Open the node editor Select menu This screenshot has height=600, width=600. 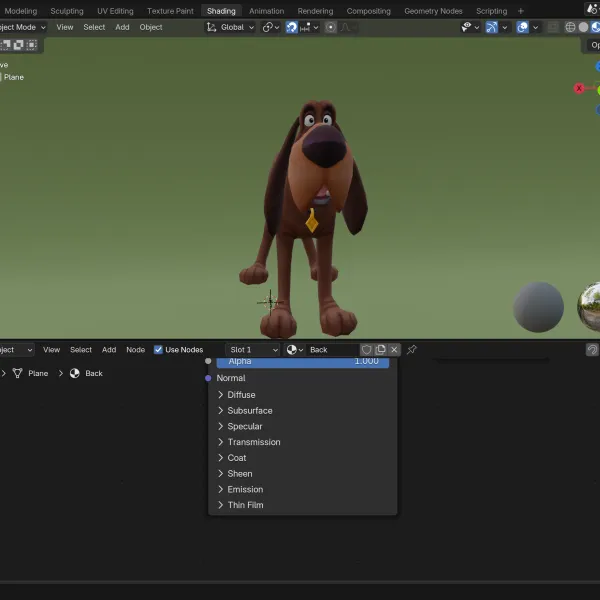[x=81, y=350]
